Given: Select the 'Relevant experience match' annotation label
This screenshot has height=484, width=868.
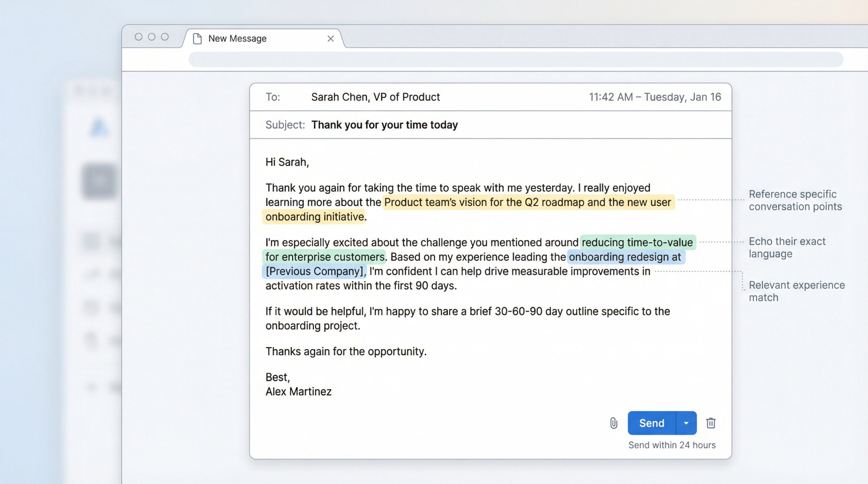Looking at the screenshot, I should pos(796,291).
